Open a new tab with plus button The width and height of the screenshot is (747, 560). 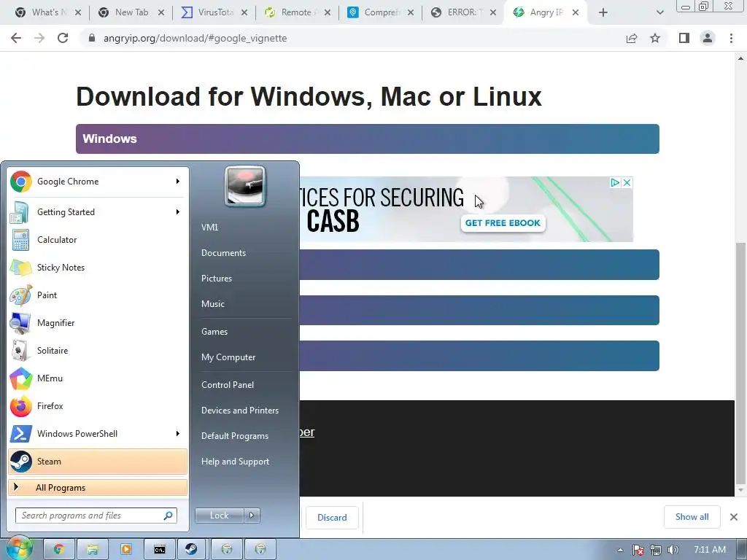[x=603, y=12]
